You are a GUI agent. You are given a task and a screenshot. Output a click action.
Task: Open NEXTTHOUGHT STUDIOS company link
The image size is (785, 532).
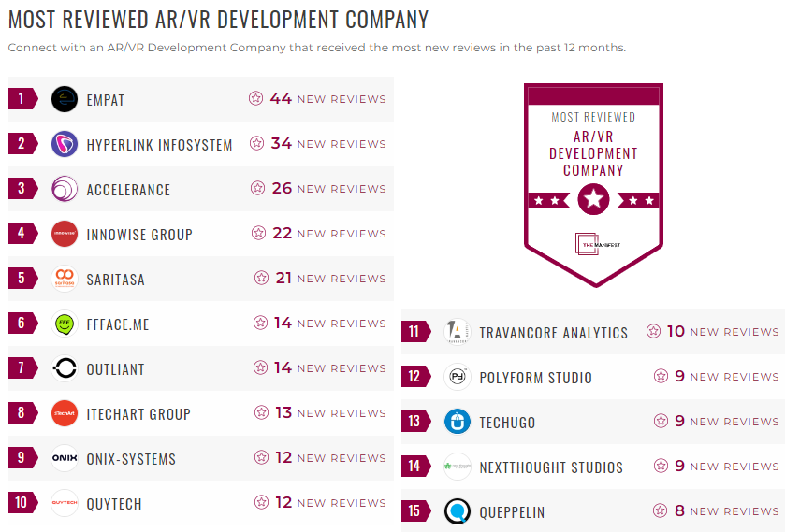click(x=551, y=467)
